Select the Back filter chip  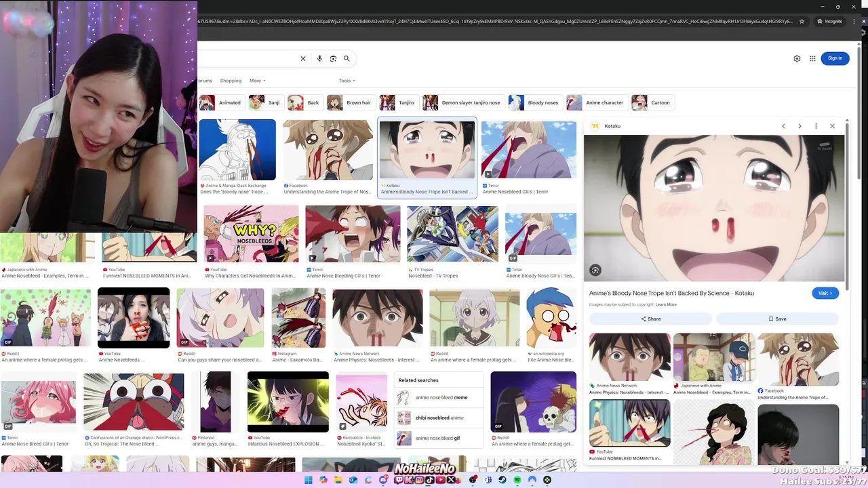[304, 103]
